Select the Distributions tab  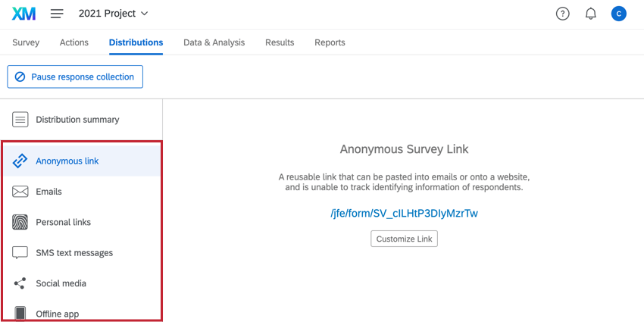click(136, 42)
